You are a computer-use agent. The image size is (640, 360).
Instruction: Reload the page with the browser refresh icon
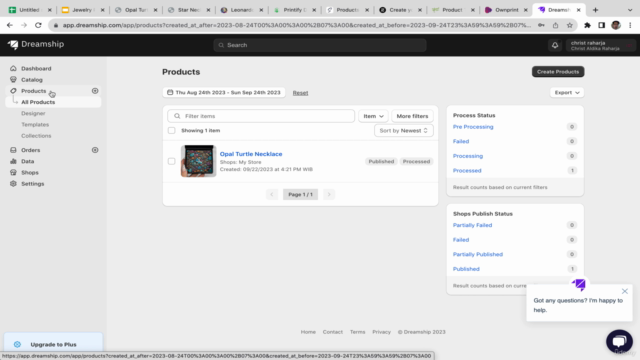(x=38, y=25)
